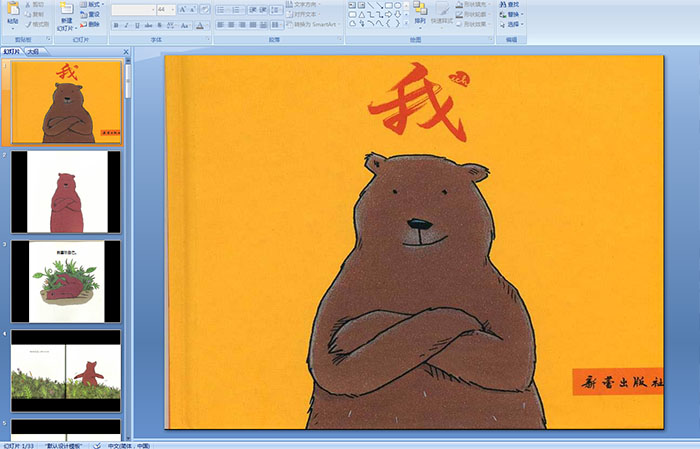Open the Text Direction (文字方向) menu

(x=303, y=4)
